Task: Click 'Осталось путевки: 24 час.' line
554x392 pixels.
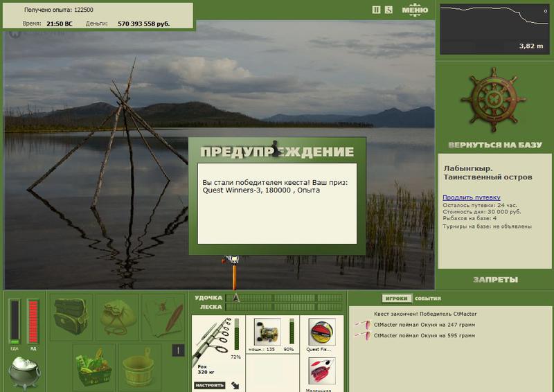Action: tap(479, 206)
